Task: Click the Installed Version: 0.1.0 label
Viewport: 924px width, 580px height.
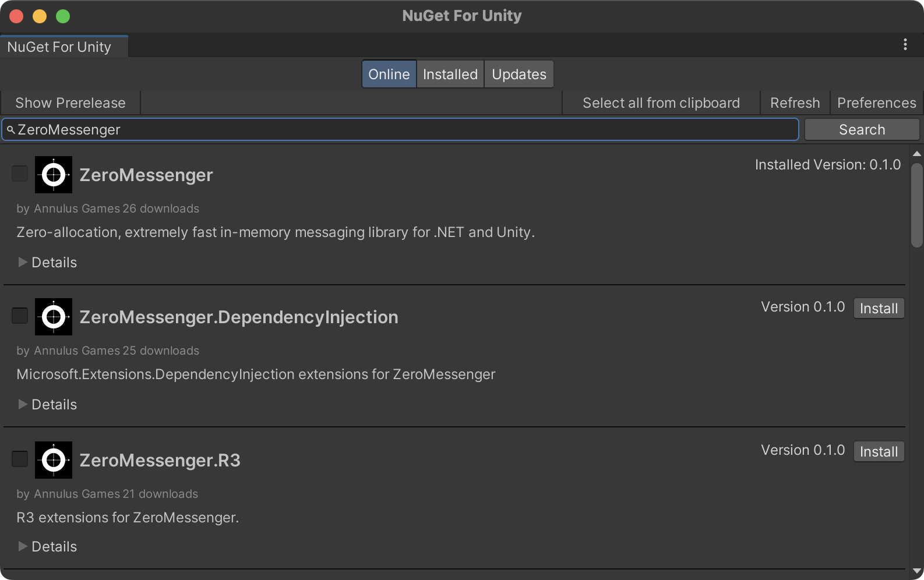Action: coord(828,165)
